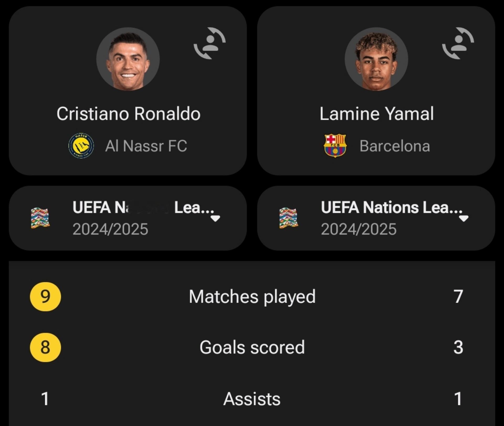Click the Barcelona club crest
Image resolution: width=504 pixels, height=426 pixels.
coord(335,146)
